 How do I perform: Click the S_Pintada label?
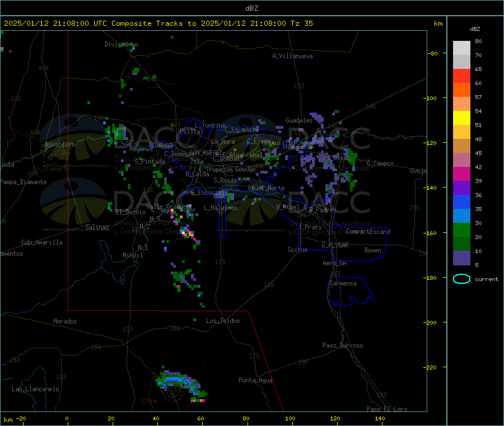pos(150,162)
